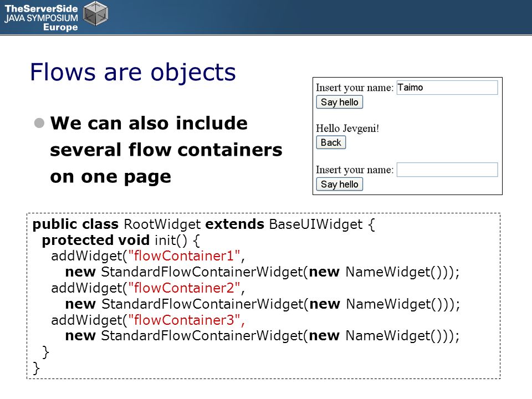Click "RootWidget" in the class declaration
The image size is (532, 399).
162,224
